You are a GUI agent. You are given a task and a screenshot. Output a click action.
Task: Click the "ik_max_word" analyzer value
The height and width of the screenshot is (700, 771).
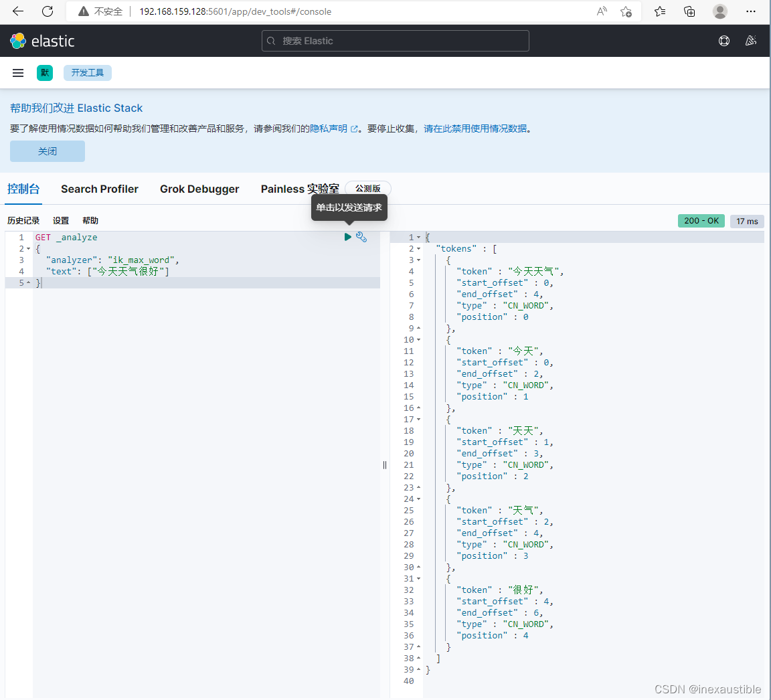coord(142,260)
